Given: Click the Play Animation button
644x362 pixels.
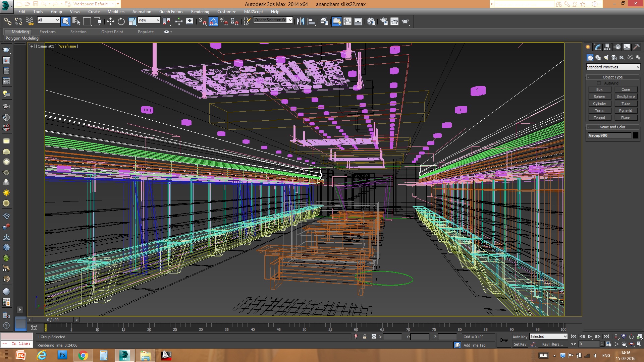Looking at the screenshot, I should [x=590, y=337].
